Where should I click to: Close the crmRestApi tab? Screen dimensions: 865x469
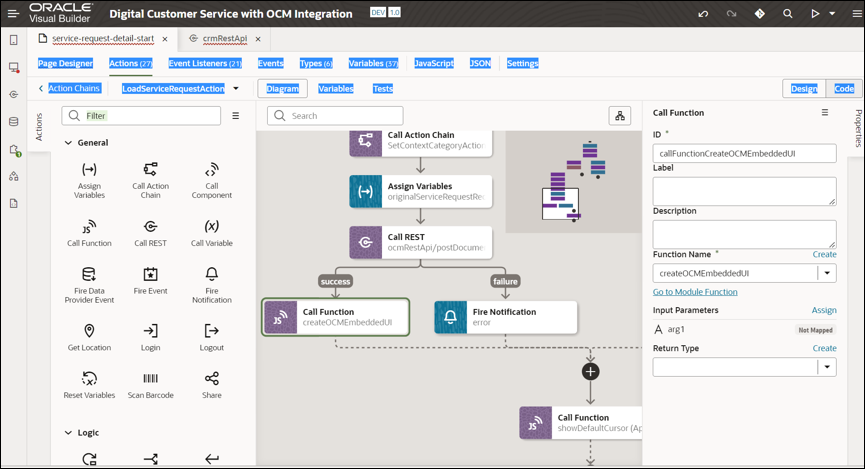258,39
